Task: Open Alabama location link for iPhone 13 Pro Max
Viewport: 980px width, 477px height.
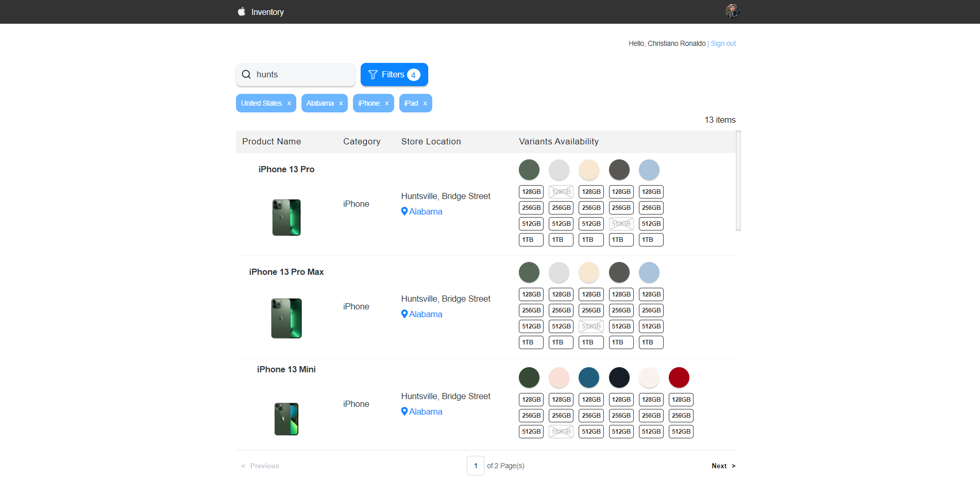Action: tap(425, 314)
